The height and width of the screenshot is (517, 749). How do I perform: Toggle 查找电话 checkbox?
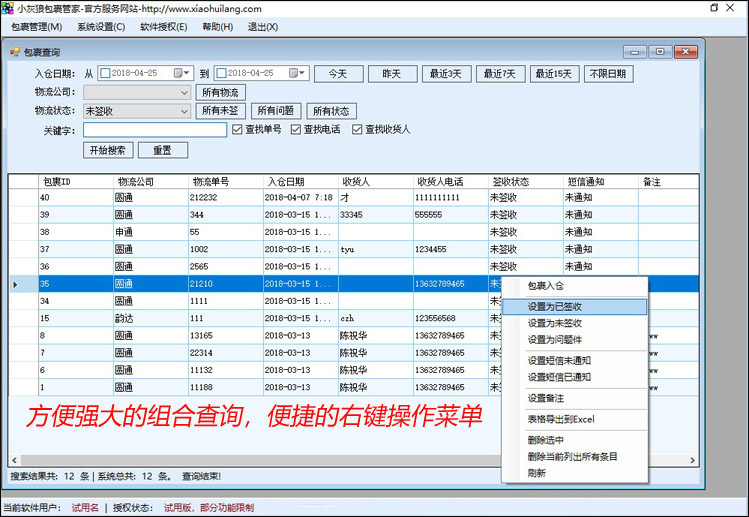296,129
